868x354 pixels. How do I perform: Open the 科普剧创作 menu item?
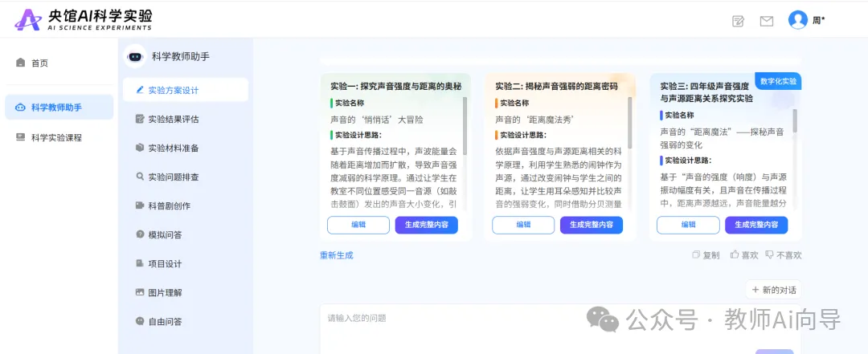186,205
